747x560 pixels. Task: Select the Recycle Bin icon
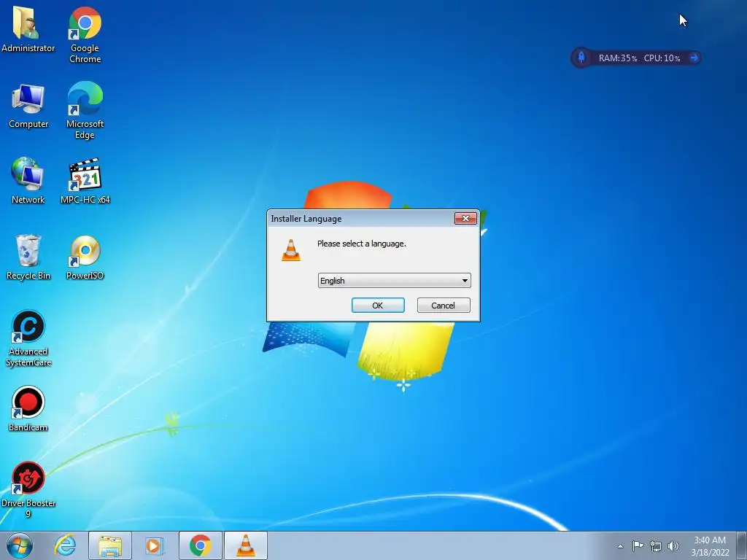click(x=28, y=257)
